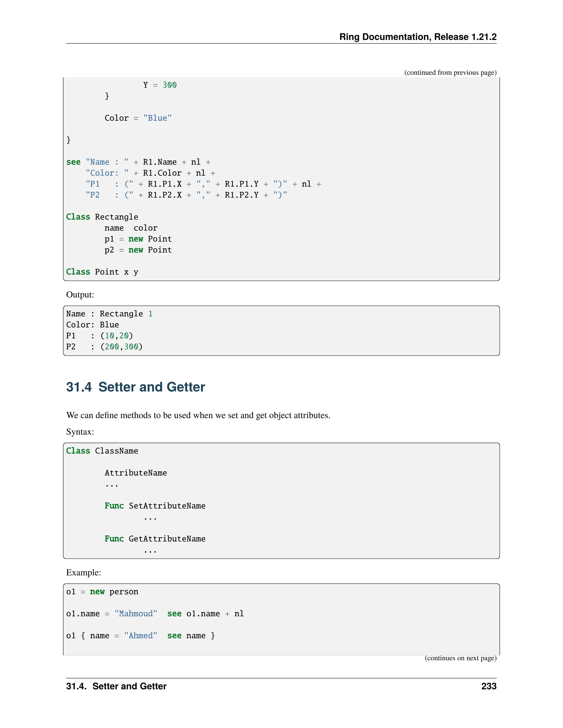Click the "Syntax:" label

[80, 432]
